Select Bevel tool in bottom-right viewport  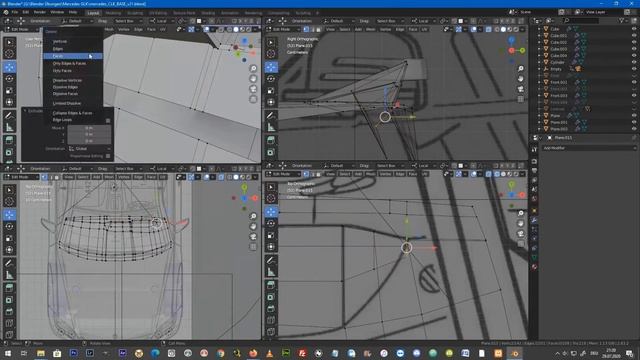coord(271,309)
